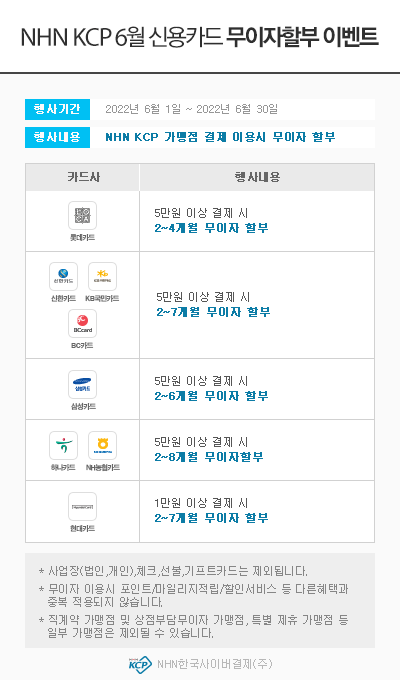The height and width of the screenshot is (680, 400).
Task: Select the 행사내용 table column header
Action: click(257, 177)
